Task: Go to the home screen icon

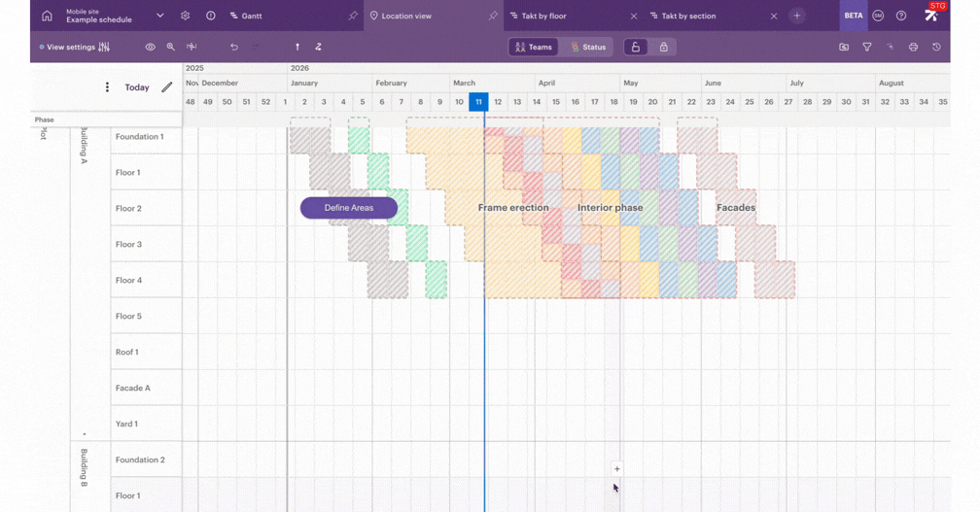Action: tap(47, 16)
